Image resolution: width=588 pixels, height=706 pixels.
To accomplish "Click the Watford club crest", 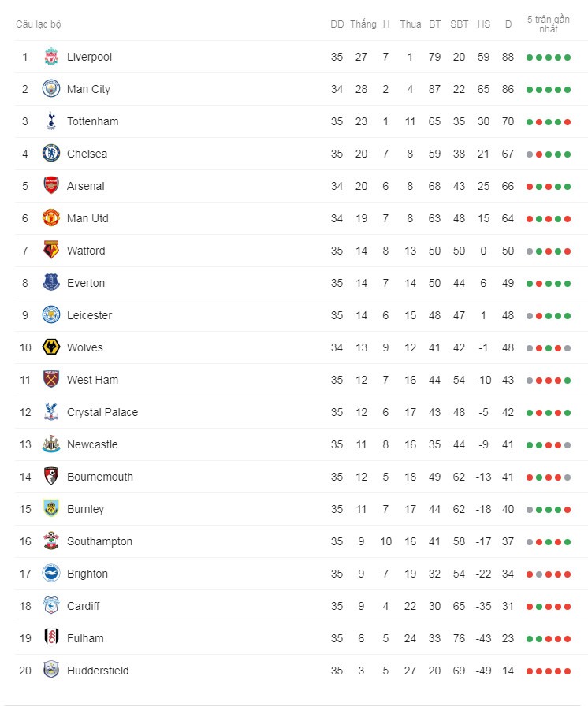I will tap(51, 250).
